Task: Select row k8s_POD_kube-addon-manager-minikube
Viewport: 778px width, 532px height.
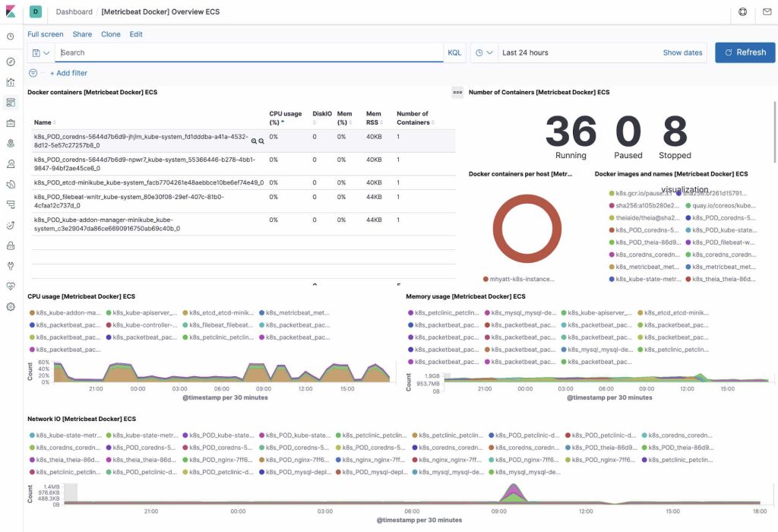Action: tap(244, 224)
